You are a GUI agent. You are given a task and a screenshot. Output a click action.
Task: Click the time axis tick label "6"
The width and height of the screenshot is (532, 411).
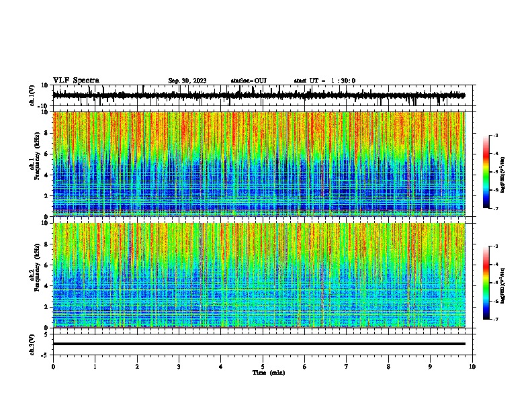click(x=305, y=367)
